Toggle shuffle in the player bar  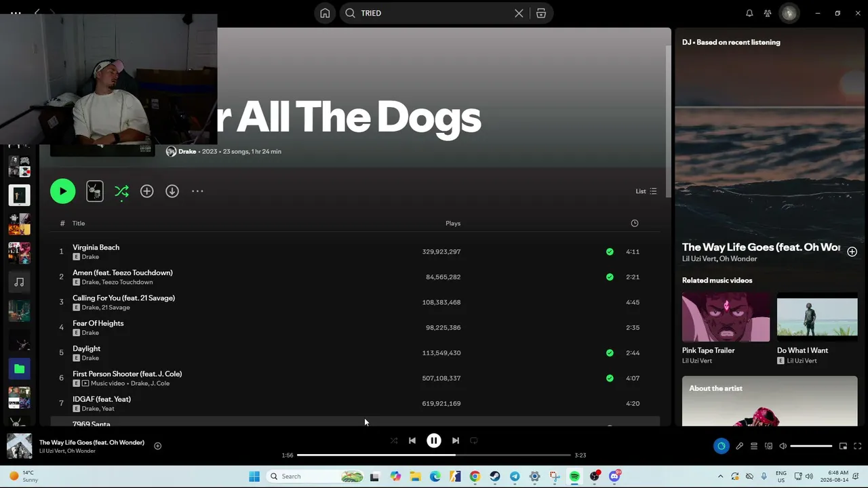[x=394, y=441]
